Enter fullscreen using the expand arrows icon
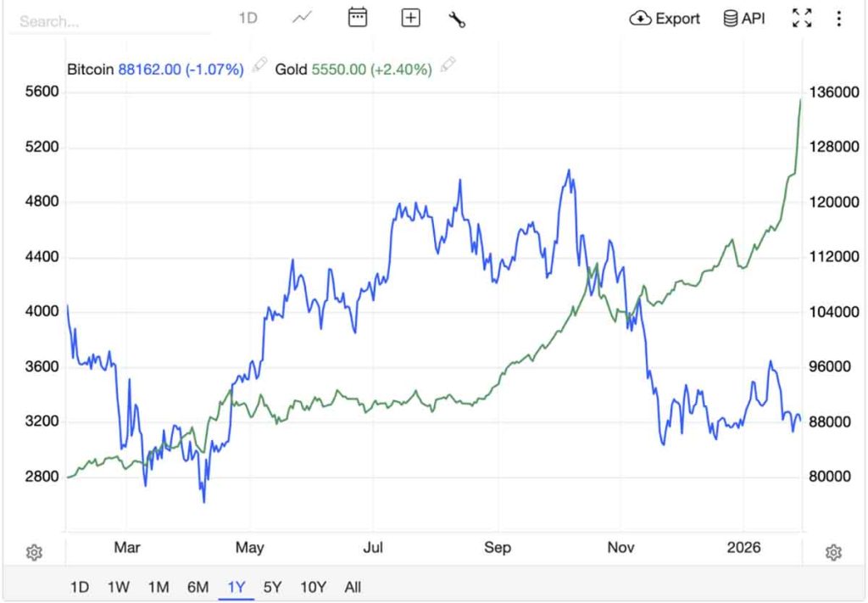 tap(801, 18)
